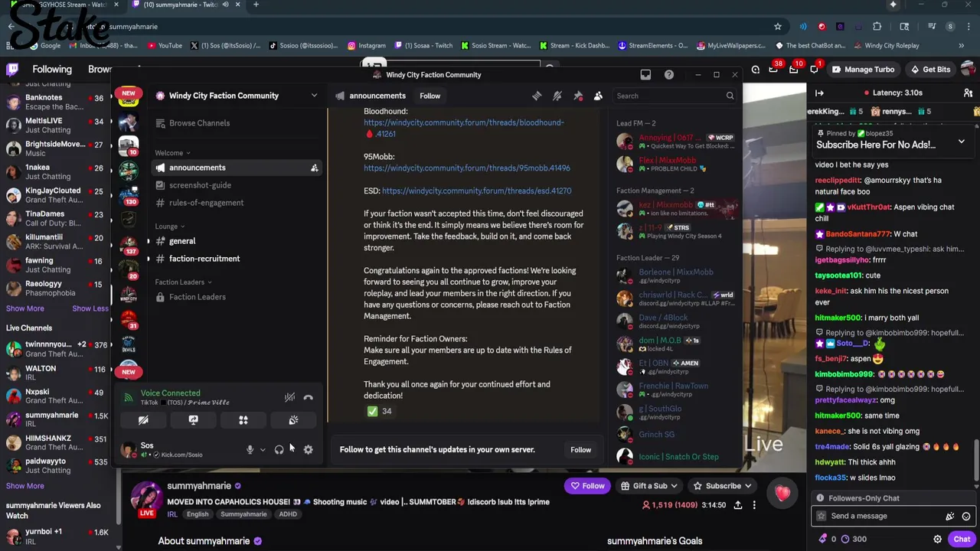Image resolution: width=980 pixels, height=551 pixels.
Task: Open the Nxpski live channel
Action: coord(55,396)
